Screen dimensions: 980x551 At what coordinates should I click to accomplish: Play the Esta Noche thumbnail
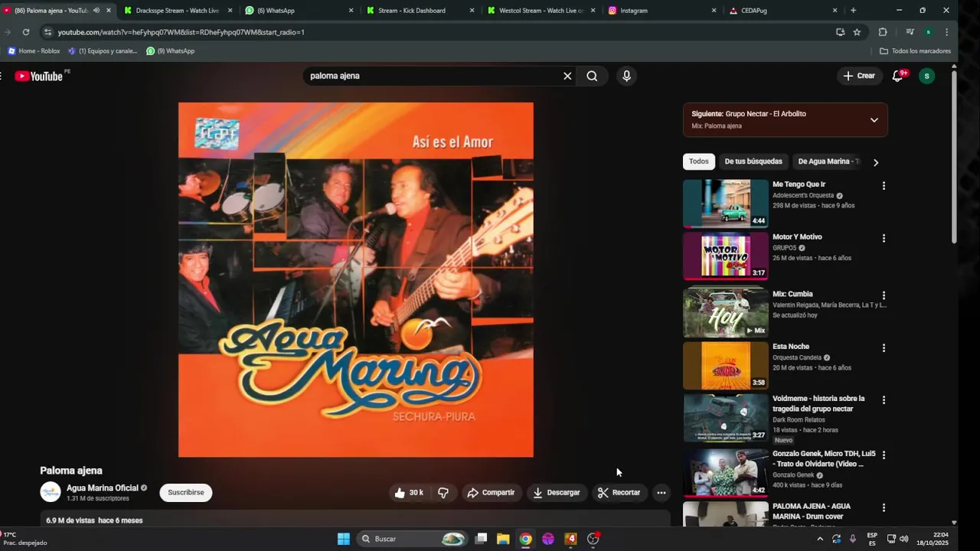726,366
